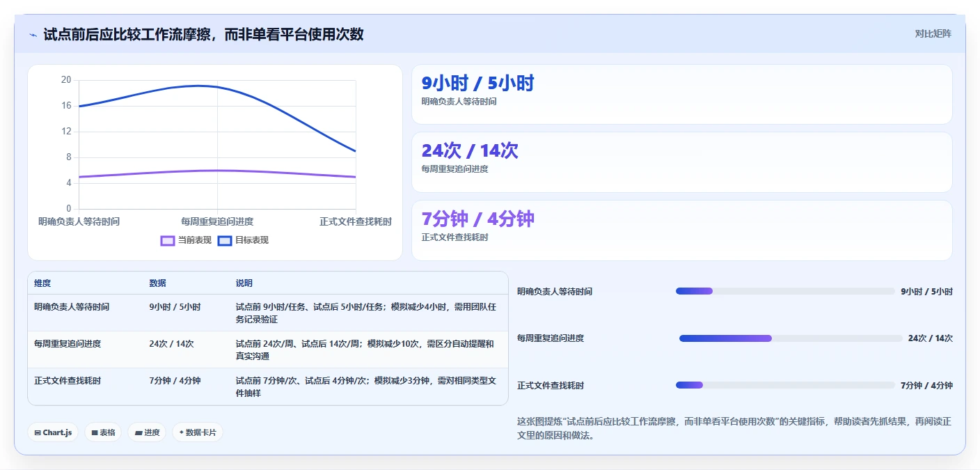
Task: Click chart axis label 正式文件查找耗时
Action: point(356,222)
